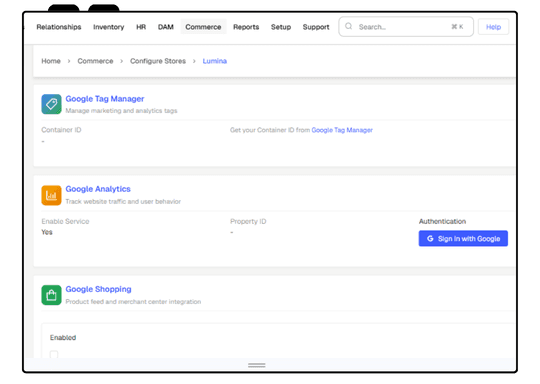Toggle the Enabled checkbox under Google Shopping
This screenshot has height=384, width=540.
(x=54, y=354)
